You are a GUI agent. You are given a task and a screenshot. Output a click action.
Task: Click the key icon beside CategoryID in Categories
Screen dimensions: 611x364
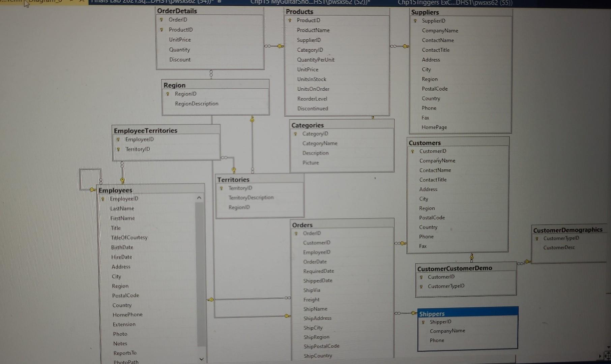295,133
